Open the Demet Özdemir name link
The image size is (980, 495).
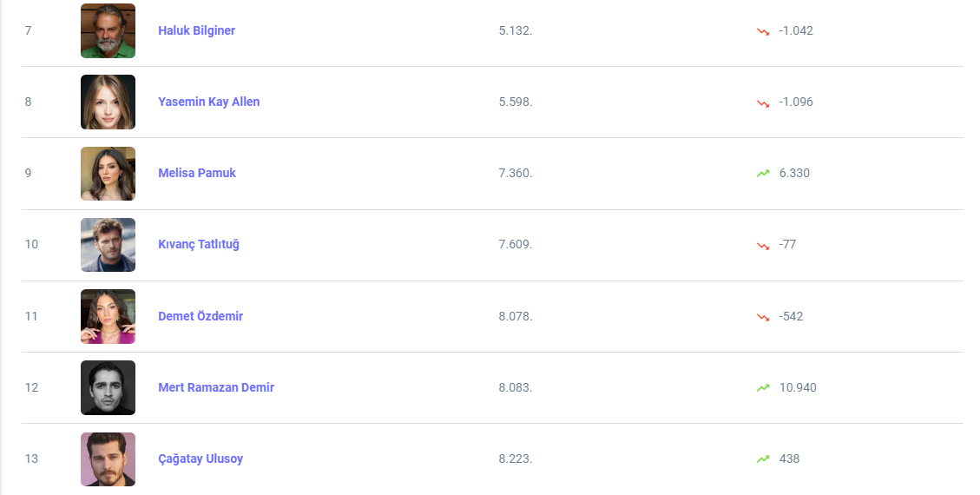[x=201, y=316]
